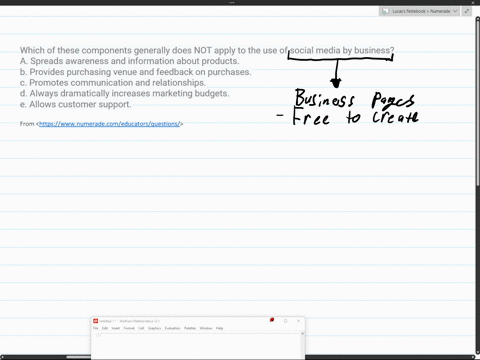Click the Mathematica notebook cell insertion point
This screenshot has height=360, width=480.
pos(98,335)
